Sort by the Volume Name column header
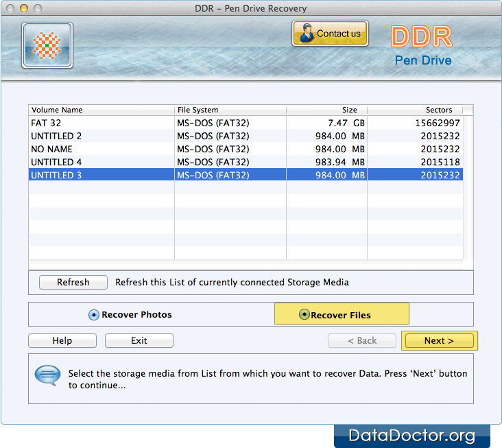The image size is (502, 448). coord(101,110)
